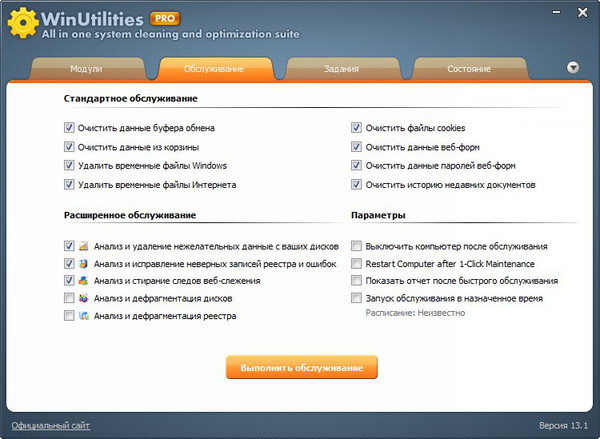Image resolution: width=600 pixels, height=439 pixels.
Task: Disable Очистить данные паролей веб-форм
Action: point(356,165)
